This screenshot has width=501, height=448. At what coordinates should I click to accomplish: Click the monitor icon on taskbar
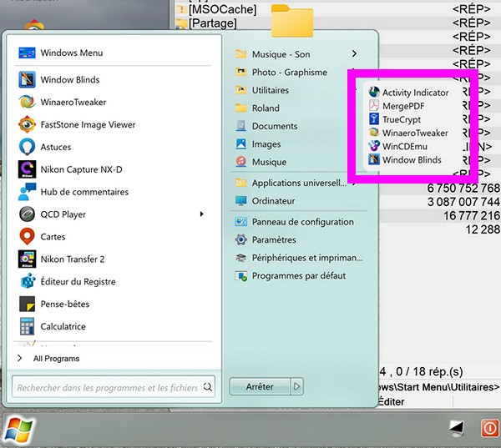(457, 429)
